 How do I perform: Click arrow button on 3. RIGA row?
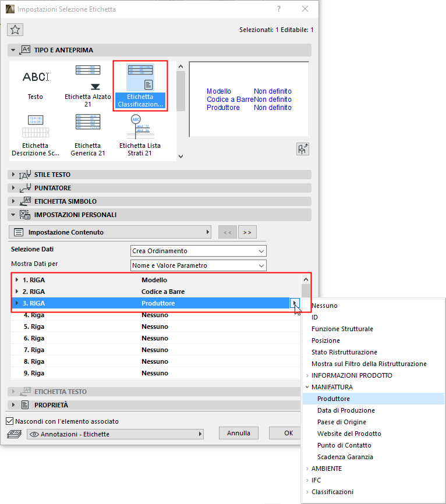pos(295,303)
